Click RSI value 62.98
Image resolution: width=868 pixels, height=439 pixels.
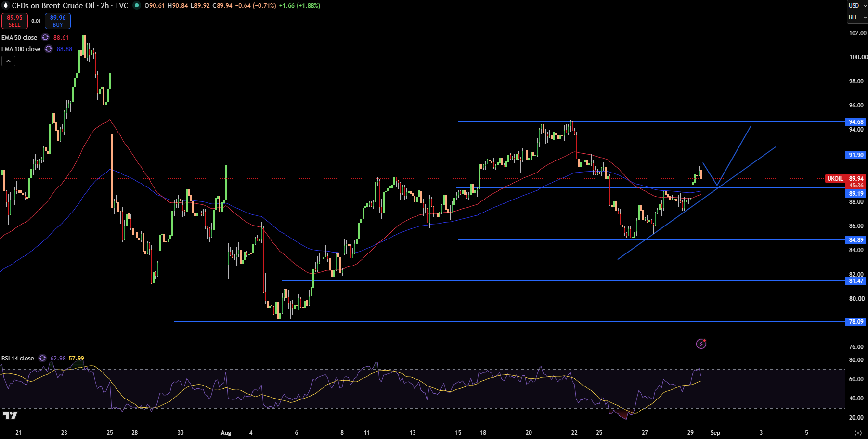[58, 358]
